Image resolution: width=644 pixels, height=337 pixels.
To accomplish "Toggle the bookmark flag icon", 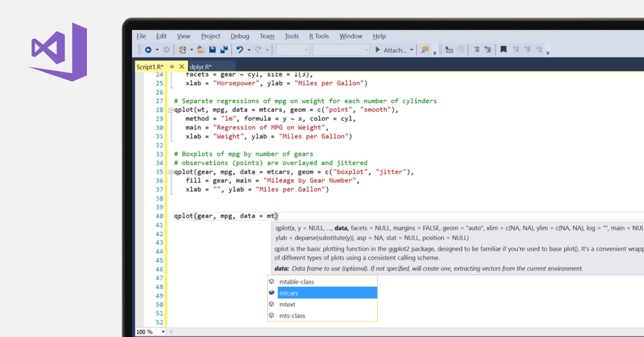I will (503, 50).
